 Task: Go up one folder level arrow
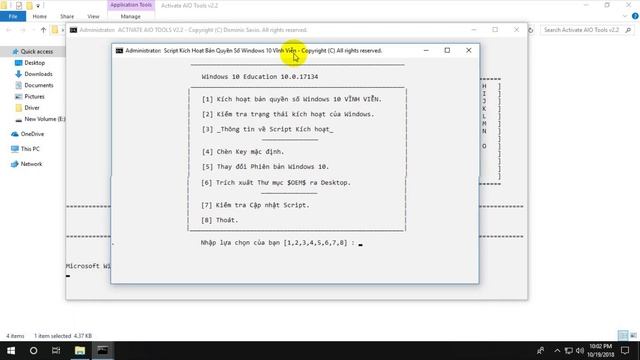[43, 30]
